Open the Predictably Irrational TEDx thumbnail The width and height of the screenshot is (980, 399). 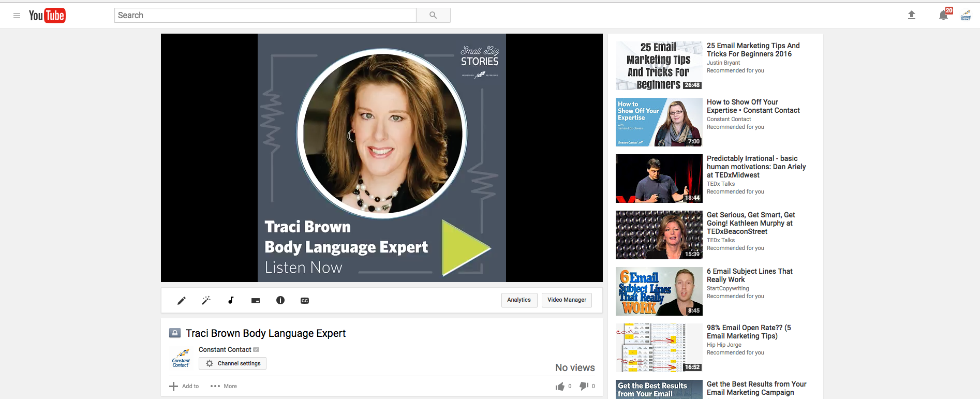point(659,179)
